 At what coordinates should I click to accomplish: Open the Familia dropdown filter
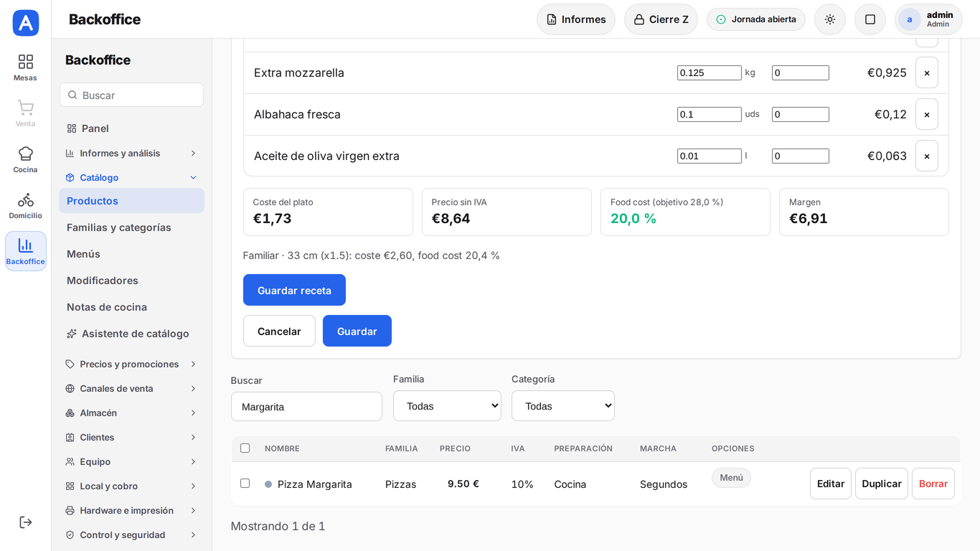pyautogui.click(x=447, y=406)
